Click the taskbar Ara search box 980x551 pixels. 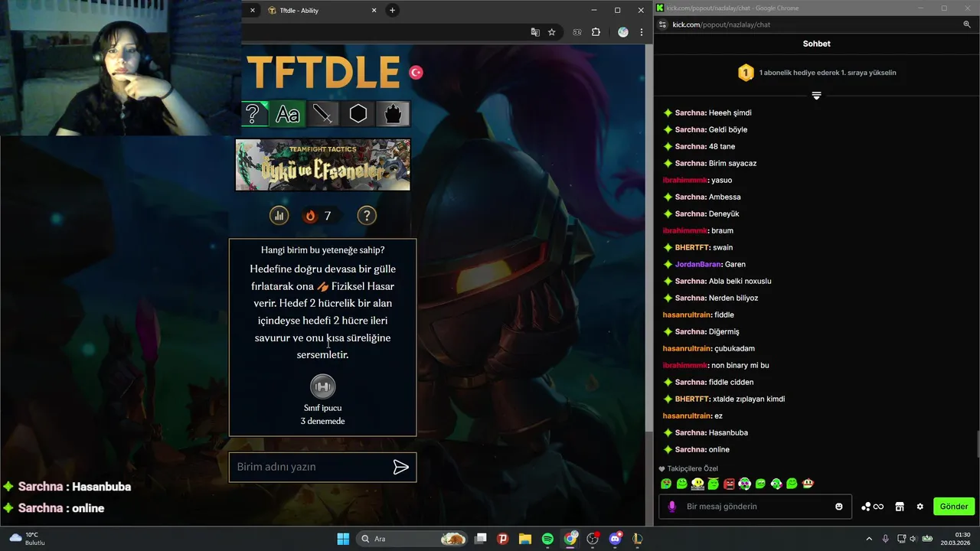[x=413, y=539]
